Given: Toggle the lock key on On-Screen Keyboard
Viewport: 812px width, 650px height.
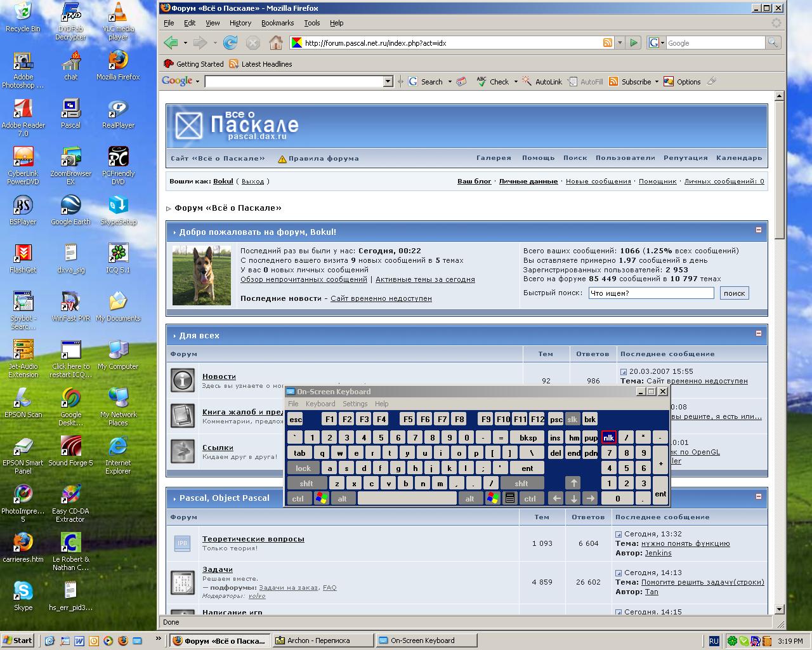Looking at the screenshot, I should pyautogui.click(x=303, y=468).
